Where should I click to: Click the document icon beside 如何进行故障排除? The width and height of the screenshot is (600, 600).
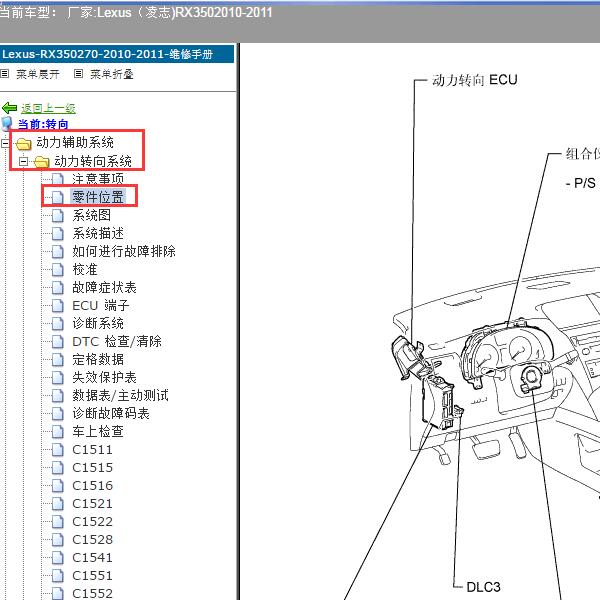click(x=57, y=251)
